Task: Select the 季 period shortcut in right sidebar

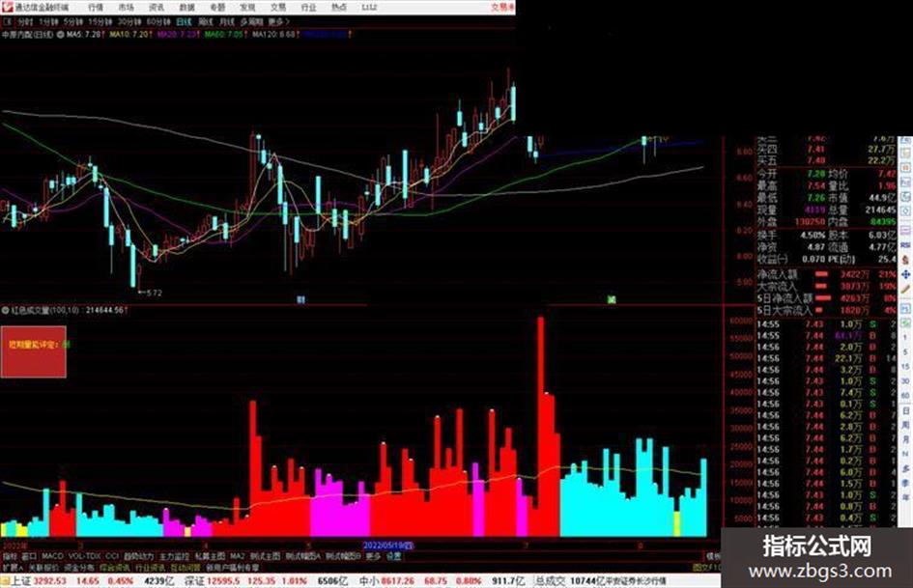Action: click(905, 483)
